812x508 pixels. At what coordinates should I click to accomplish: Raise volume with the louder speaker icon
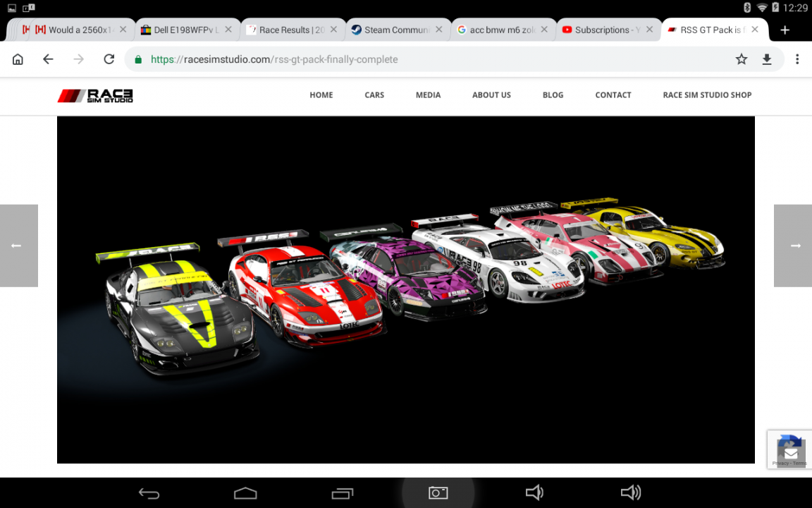coord(631,492)
